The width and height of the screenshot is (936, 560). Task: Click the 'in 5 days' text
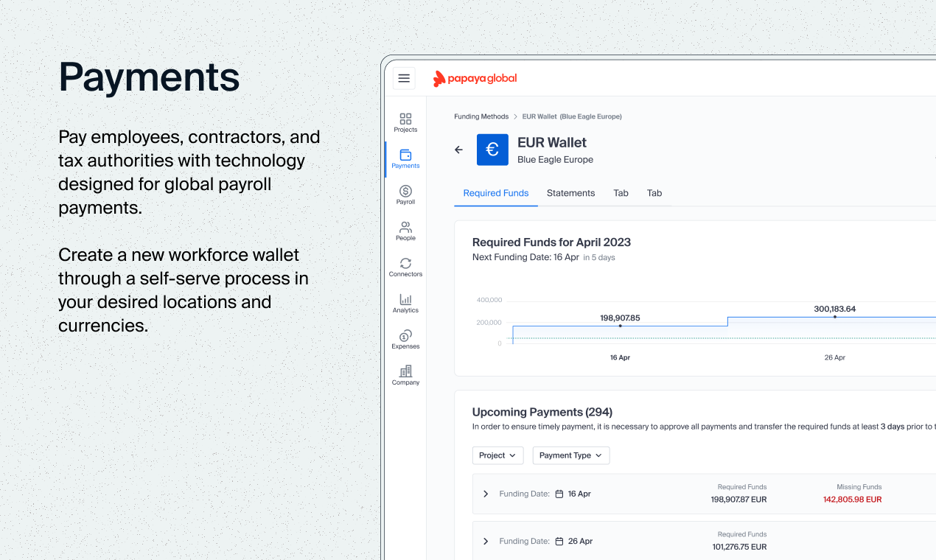coord(599,258)
